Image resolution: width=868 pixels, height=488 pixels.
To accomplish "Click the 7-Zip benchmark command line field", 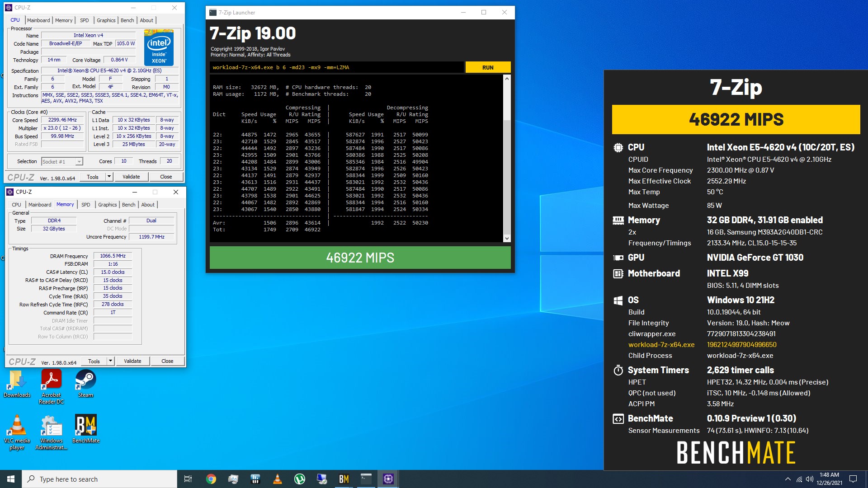I will (336, 67).
